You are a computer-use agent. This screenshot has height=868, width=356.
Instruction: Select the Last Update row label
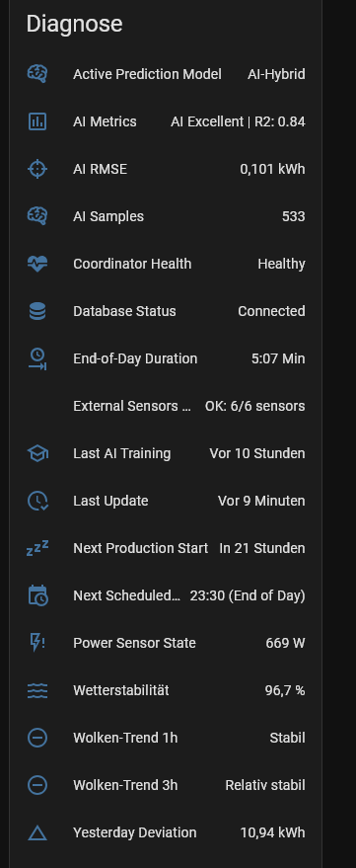[x=110, y=501]
